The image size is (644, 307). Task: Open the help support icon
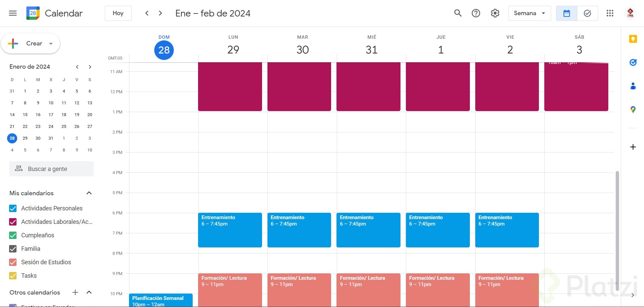tap(476, 13)
